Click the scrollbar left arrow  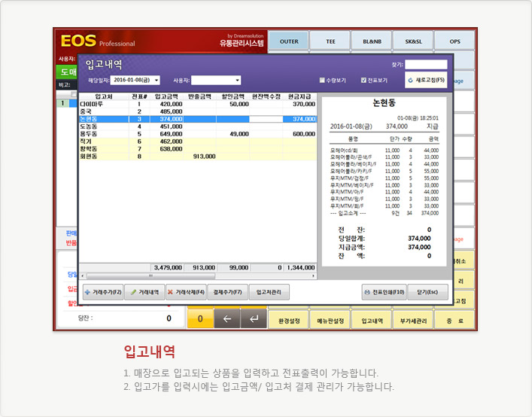click(83, 275)
